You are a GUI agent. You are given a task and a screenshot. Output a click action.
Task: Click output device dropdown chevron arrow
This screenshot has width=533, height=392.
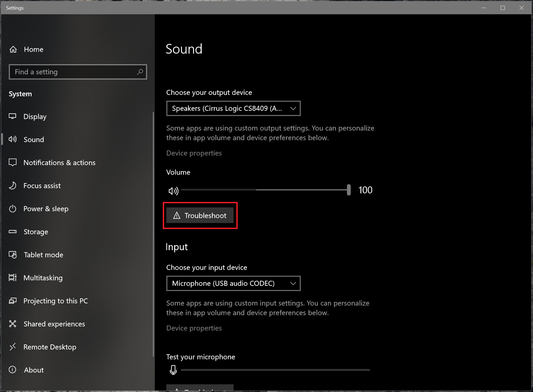(x=293, y=108)
